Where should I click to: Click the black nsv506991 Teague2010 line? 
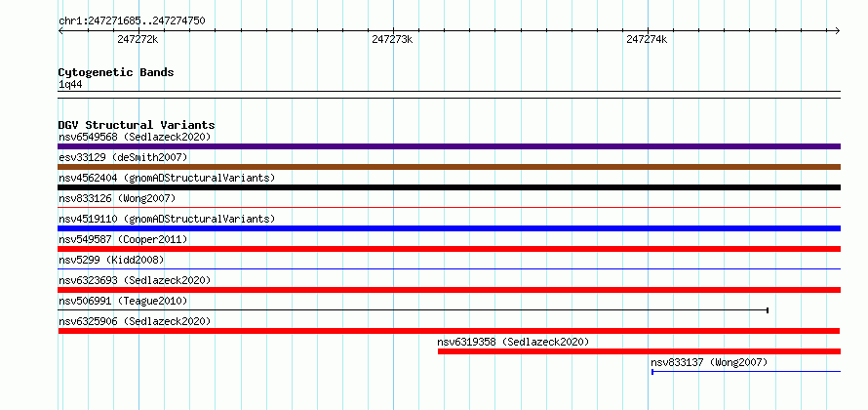pyautogui.click(x=413, y=309)
